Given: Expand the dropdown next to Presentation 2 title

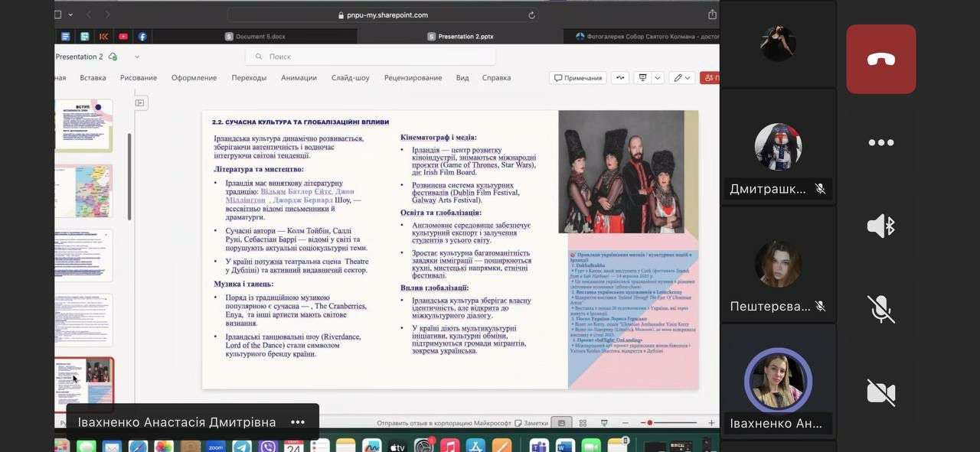Looking at the screenshot, I should [x=137, y=57].
